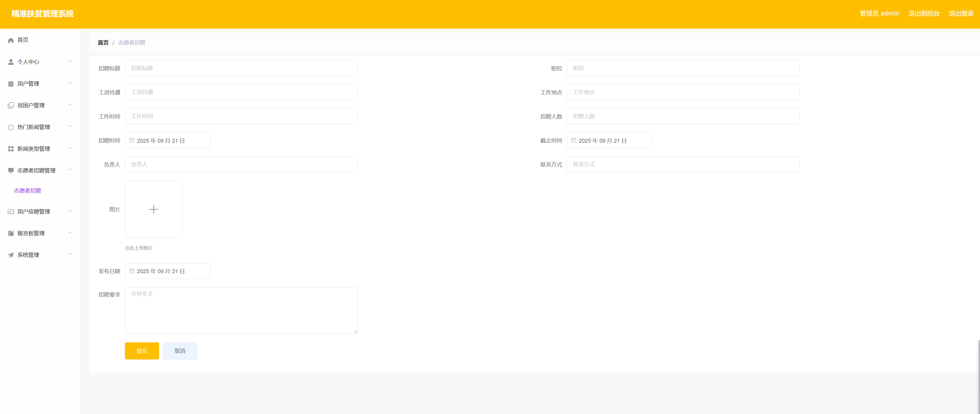980x414 pixels.
Task: Open calendar icon in 截止时间 field
Action: coord(573,141)
